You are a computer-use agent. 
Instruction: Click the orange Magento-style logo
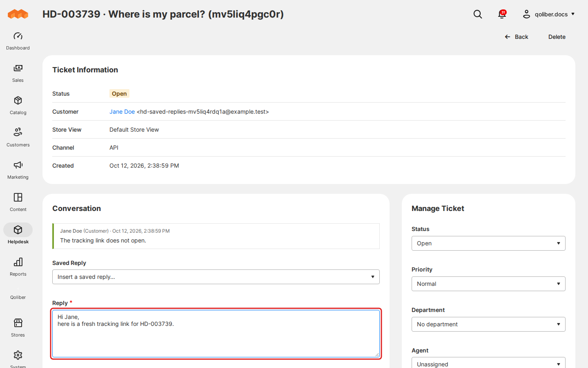coord(18,14)
